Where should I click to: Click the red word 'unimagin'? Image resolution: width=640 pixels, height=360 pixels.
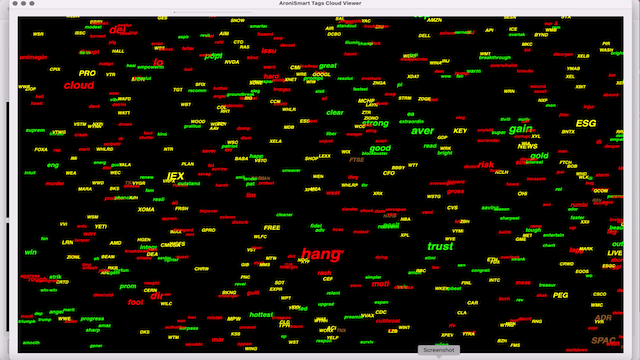[33, 58]
